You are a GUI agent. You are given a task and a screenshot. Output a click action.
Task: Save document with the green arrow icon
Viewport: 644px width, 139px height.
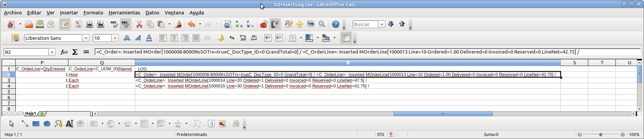click(x=40, y=24)
